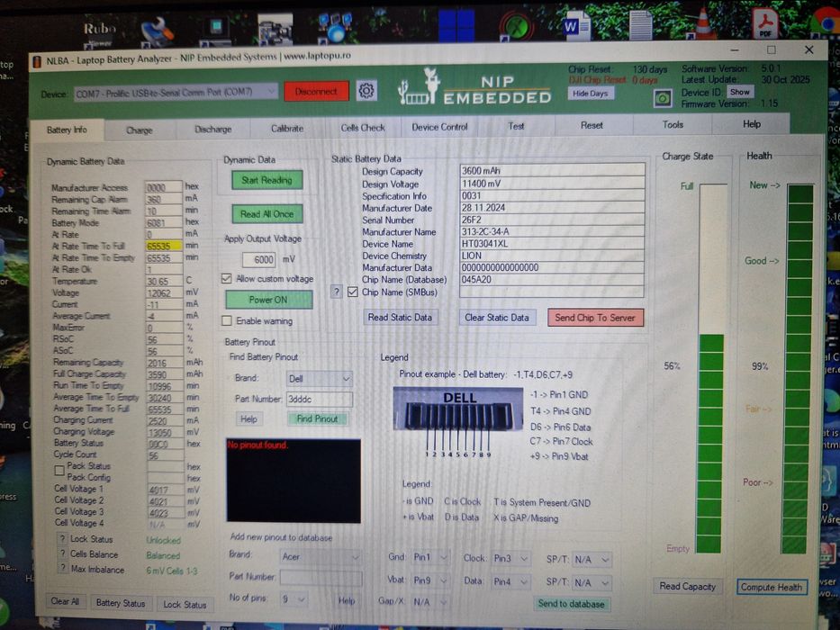Open the Gnd Pin1 dropdown
Screen dimensions: 840x630
tap(430, 558)
